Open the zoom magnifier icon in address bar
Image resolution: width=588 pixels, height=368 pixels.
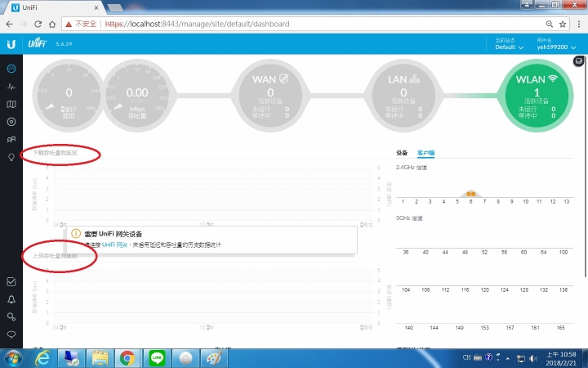coord(550,24)
